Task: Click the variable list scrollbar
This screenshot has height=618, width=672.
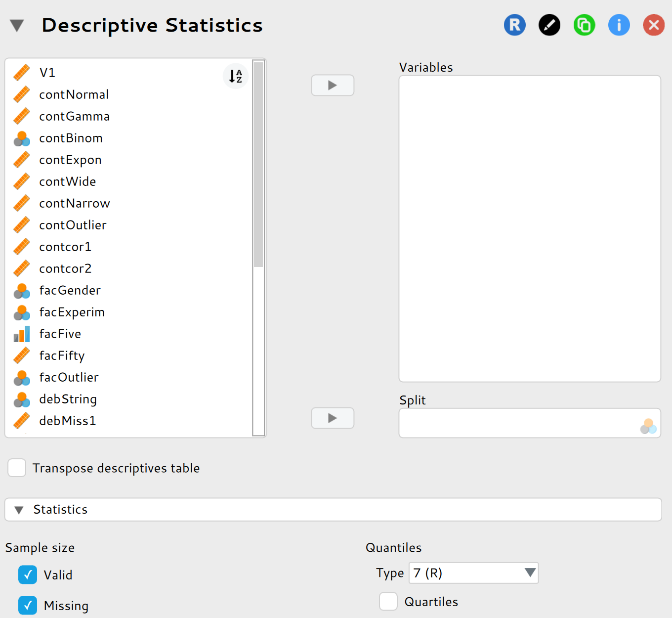Action: pyautogui.click(x=258, y=163)
